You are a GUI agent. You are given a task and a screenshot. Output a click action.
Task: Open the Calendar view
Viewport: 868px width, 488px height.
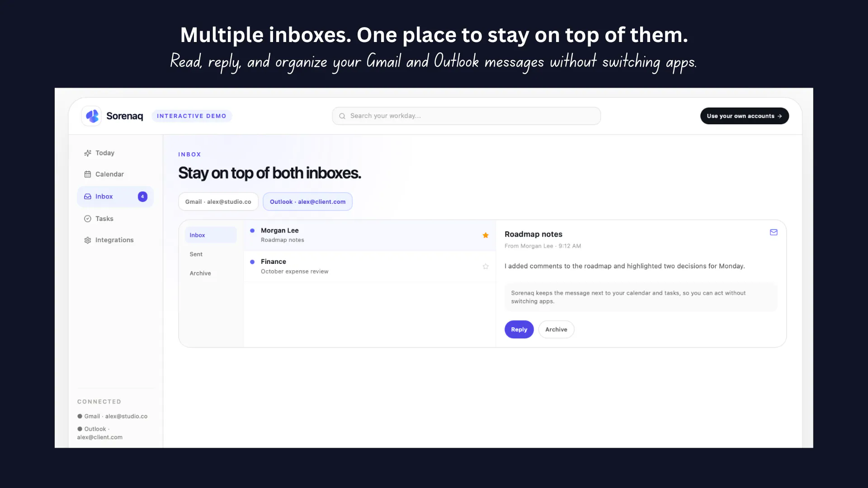(x=115, y=174)
